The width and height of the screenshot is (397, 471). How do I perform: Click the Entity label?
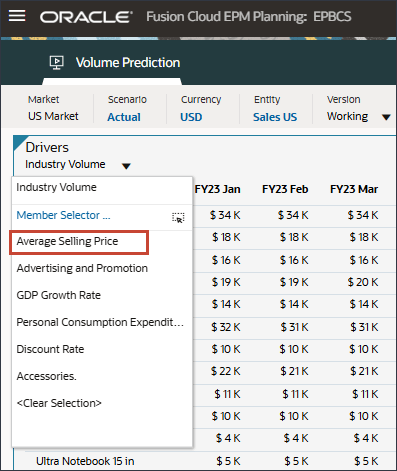tap(267, 99)
